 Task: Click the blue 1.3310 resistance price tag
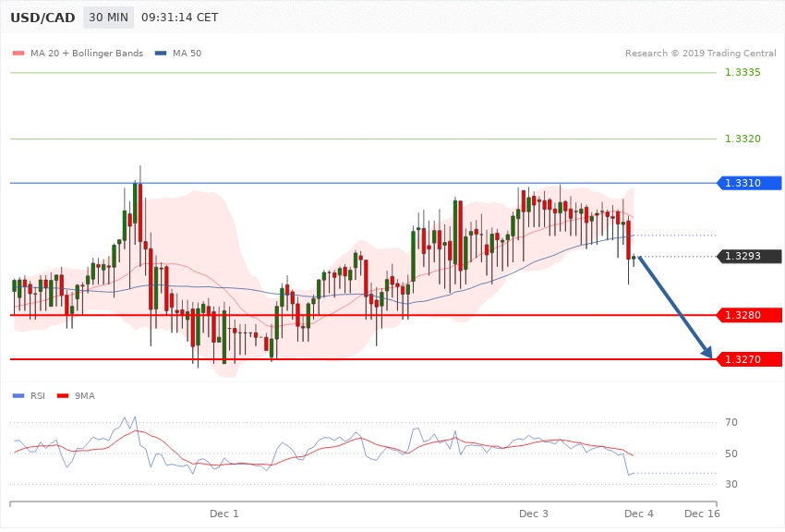coord(748,184)
